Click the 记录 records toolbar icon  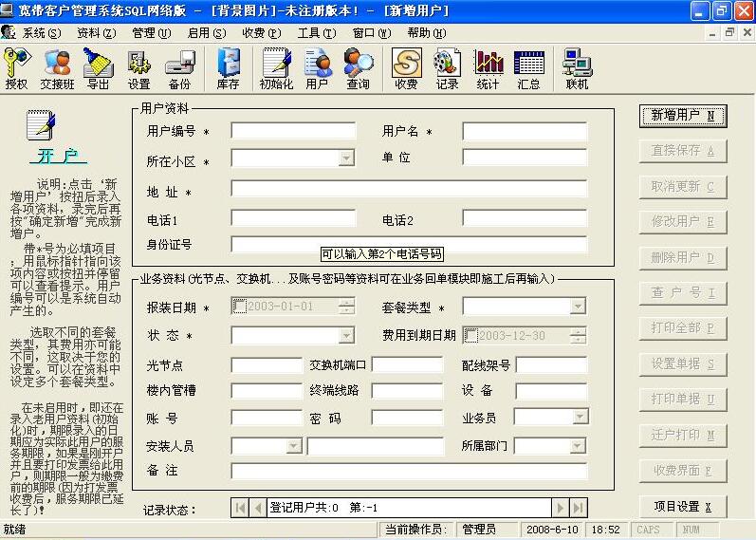coord(447,68)
